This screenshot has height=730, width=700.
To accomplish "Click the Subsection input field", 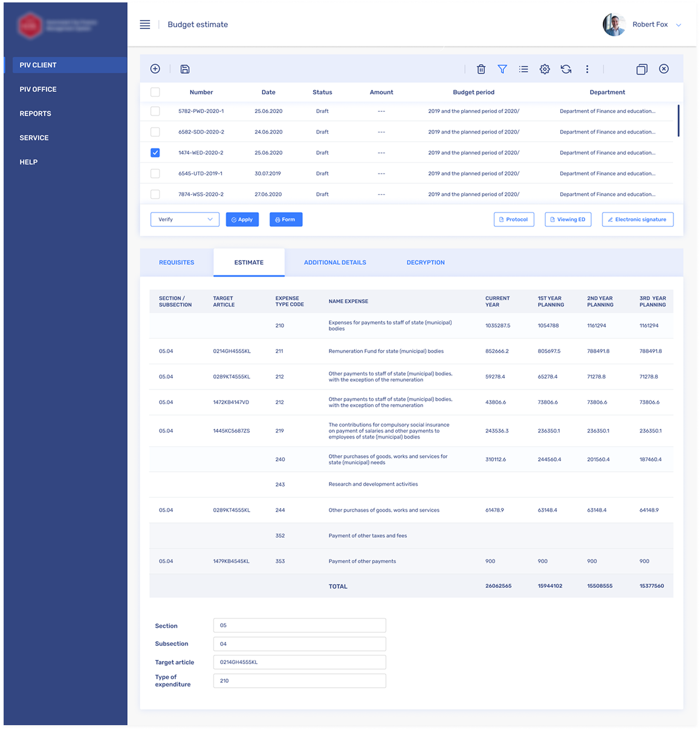I will point(300,644).
